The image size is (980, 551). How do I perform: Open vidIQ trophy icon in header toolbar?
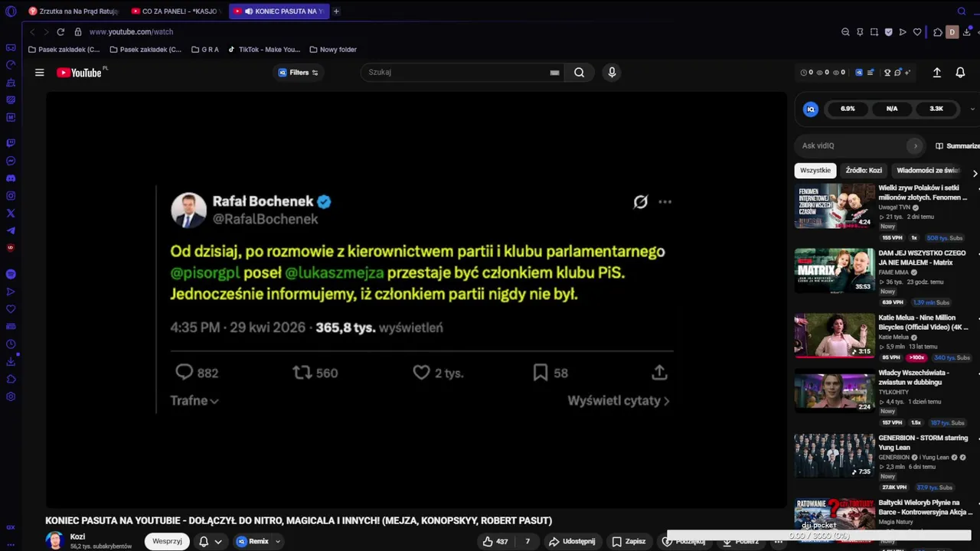[x=888, y=73]
